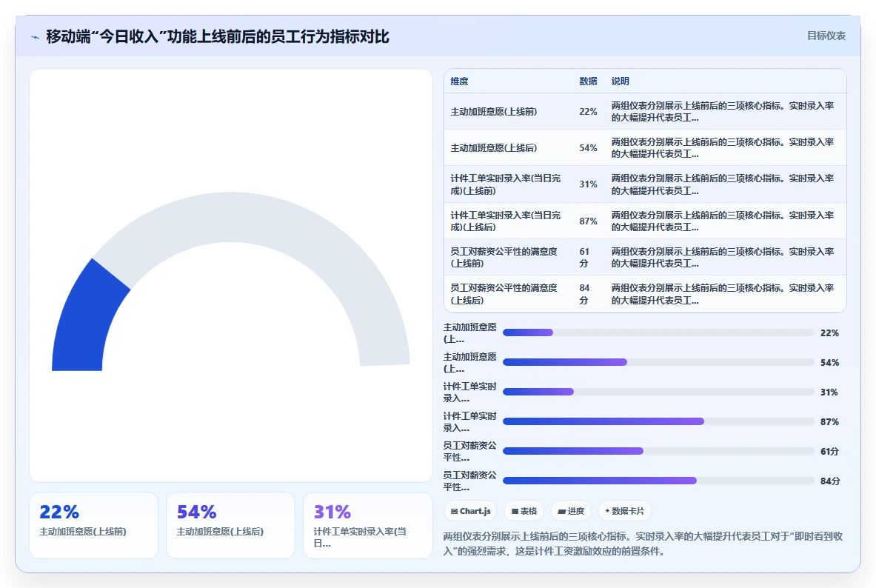Click the 维度 column header
The height and width of the screenshot is (588, 876).
click(x=459, y=81)
